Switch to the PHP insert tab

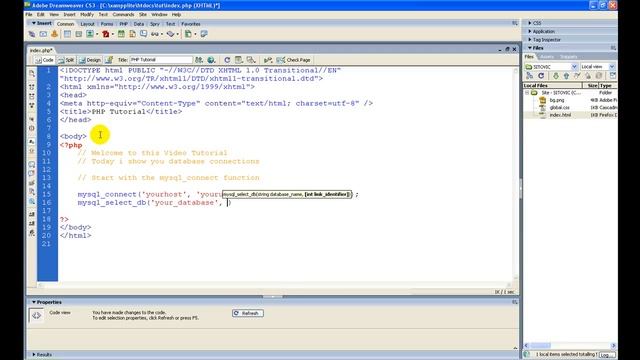click(123, 24)
